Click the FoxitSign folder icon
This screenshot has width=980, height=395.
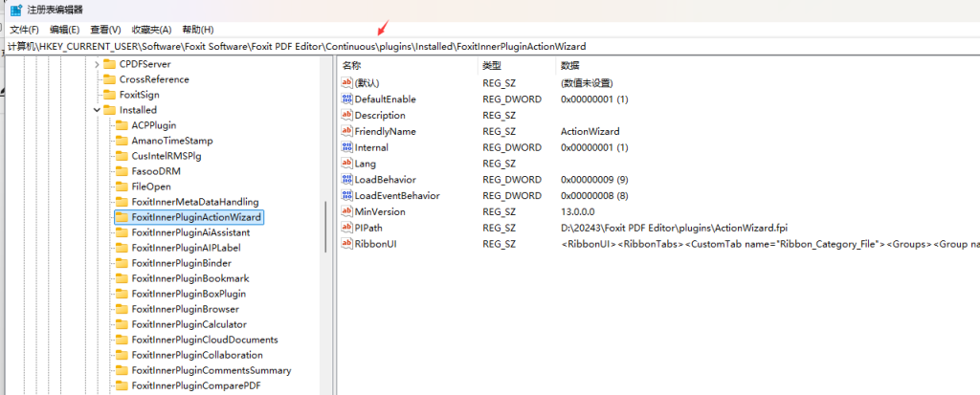click(109, 95)
